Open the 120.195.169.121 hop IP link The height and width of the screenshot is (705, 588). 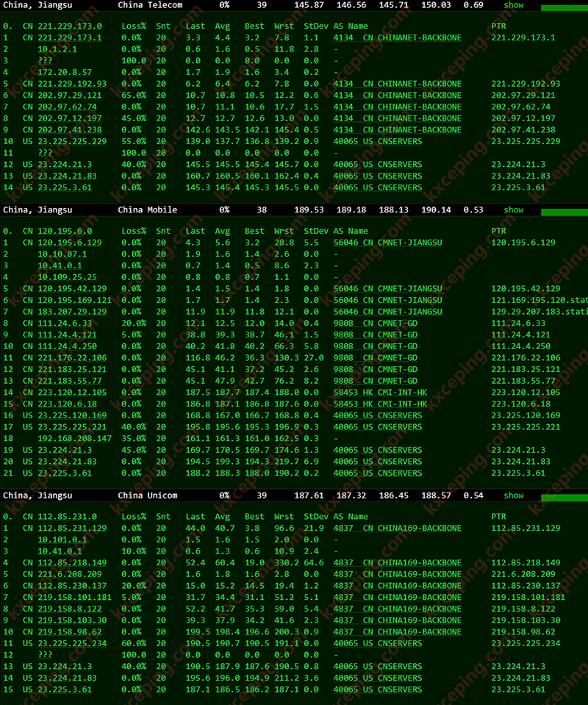click(75, 300)
